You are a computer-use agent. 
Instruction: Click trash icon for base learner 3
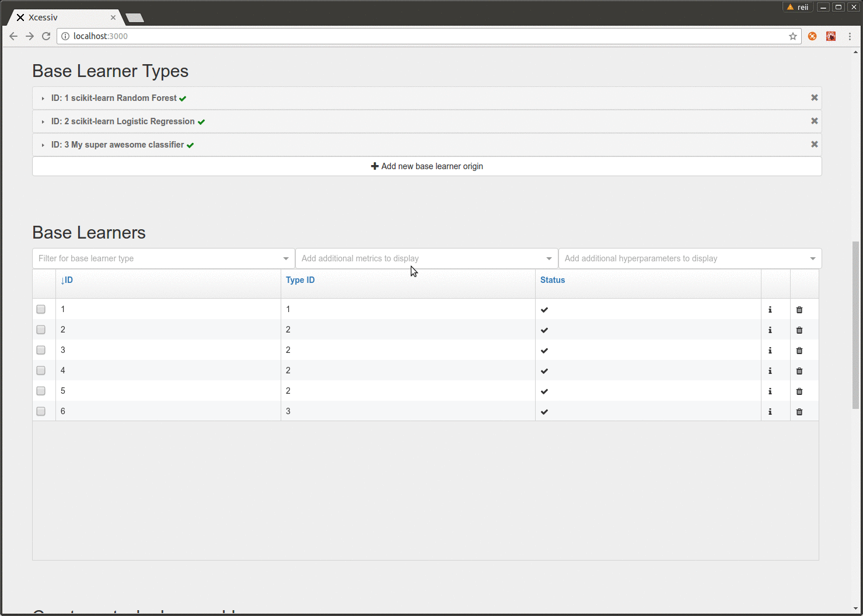point(799,350)
